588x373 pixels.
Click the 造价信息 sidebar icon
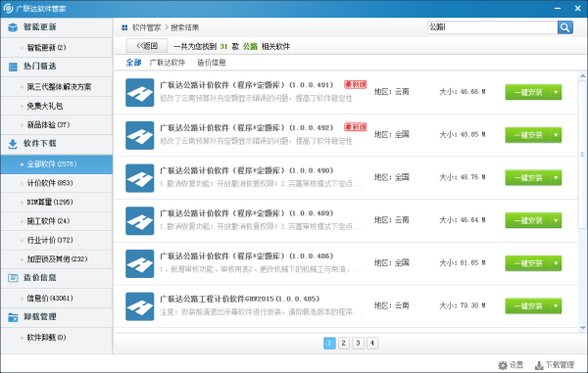pyautogui.click(x=13, y=278)
